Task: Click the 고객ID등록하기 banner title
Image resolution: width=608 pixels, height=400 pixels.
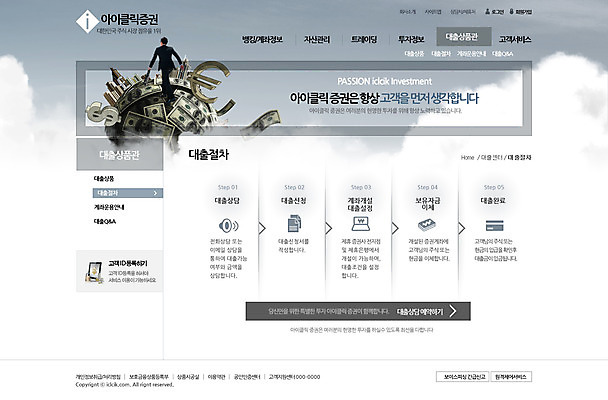Action: click(x=128, y=264)
